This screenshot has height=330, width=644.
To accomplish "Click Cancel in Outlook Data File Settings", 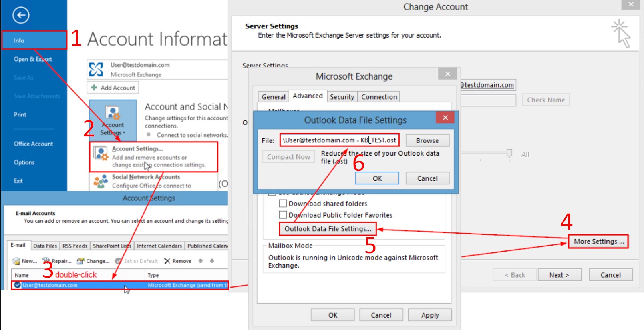I will 427,178.
